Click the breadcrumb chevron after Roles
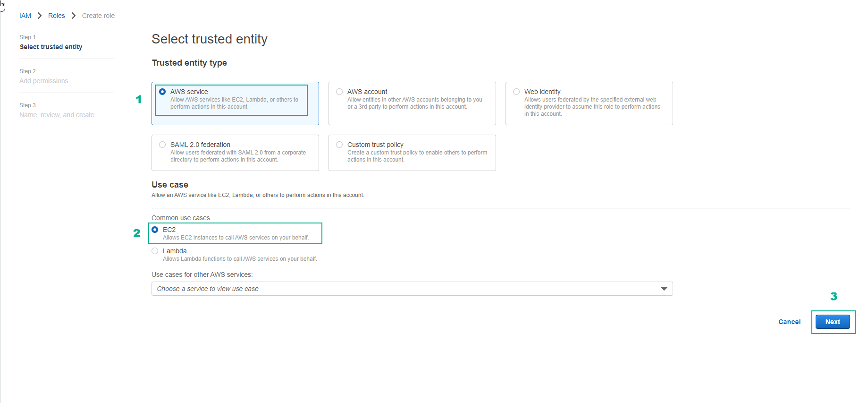 click(x=74, y=16)
